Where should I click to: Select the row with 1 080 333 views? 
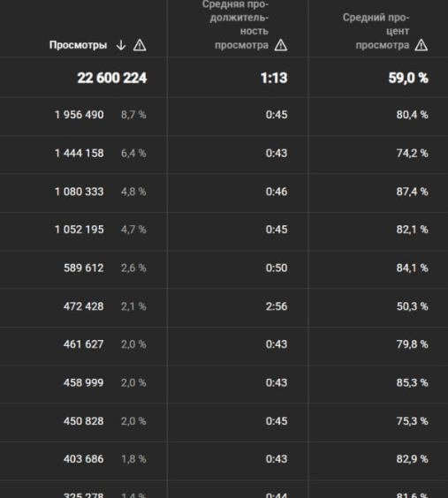[x=224, y=192]
